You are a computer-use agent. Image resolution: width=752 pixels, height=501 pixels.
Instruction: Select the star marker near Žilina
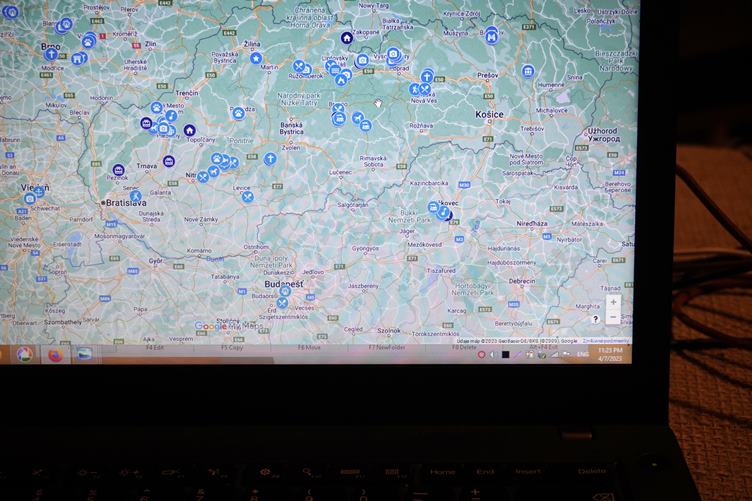coord(256,58)
